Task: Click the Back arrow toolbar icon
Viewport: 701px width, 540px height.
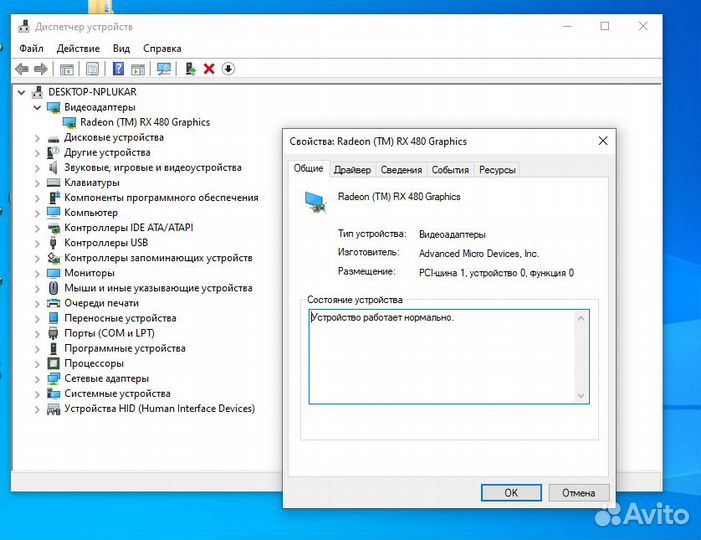Action: pos(22,69)
